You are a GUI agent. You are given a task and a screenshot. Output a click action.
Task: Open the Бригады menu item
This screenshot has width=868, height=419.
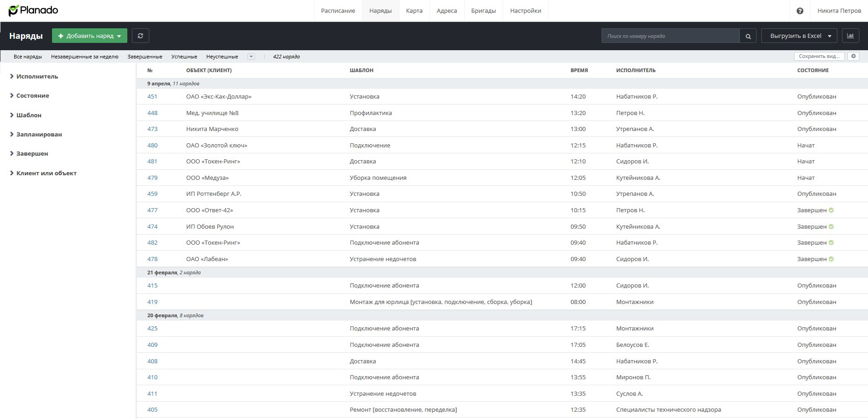pos(483,11)
